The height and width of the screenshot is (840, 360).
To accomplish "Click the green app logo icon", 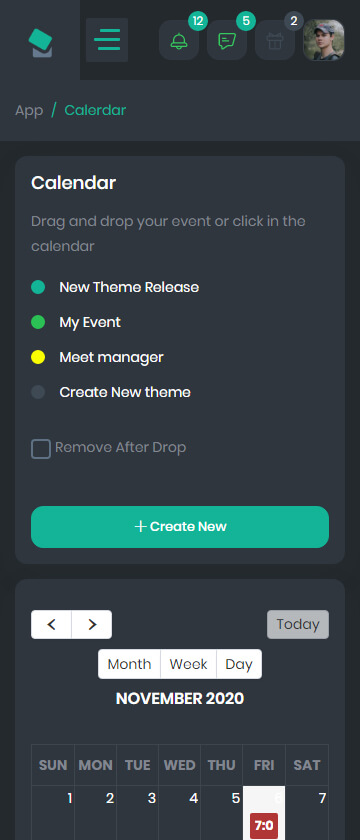I will pos(41,43).
